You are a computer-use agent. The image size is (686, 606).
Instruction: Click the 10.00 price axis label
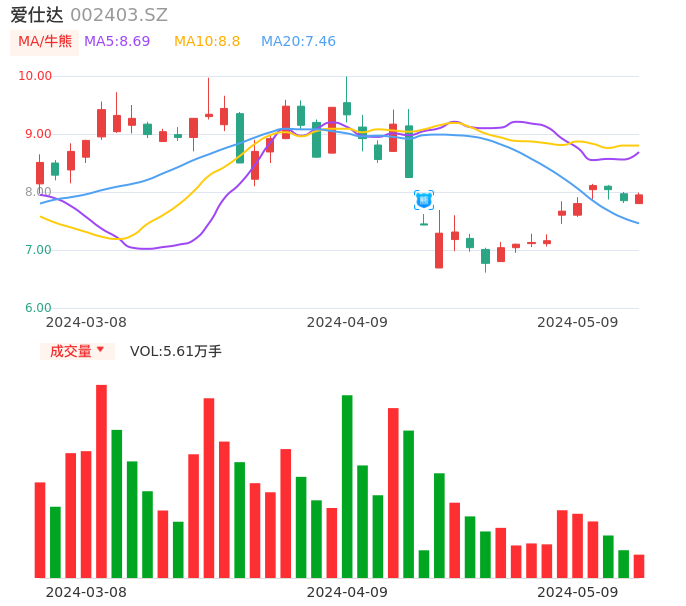pyautogui.click(x=35, y=76)
